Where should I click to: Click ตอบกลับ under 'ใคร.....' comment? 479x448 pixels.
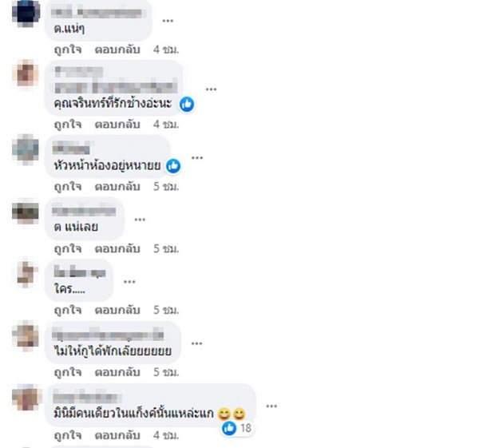[x=117, y=310]
